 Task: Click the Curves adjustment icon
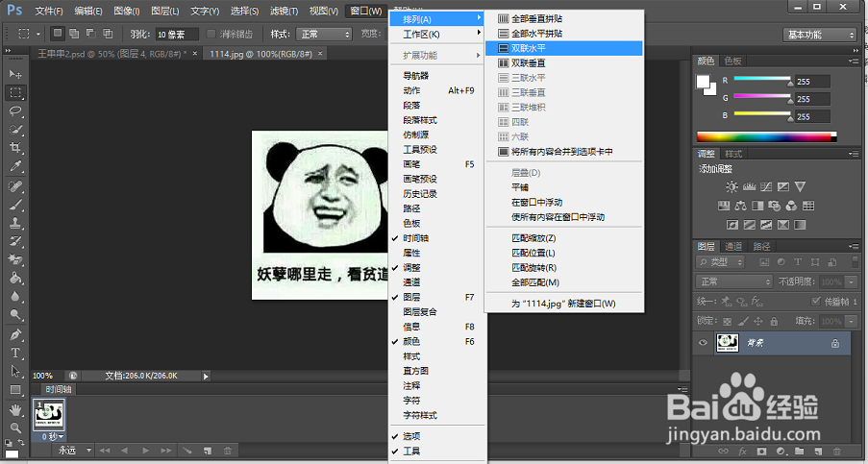[x=766, y=187]
